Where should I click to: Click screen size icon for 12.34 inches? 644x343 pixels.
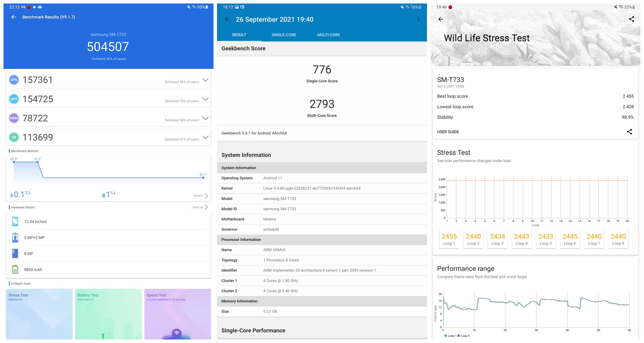coord(15,222)
